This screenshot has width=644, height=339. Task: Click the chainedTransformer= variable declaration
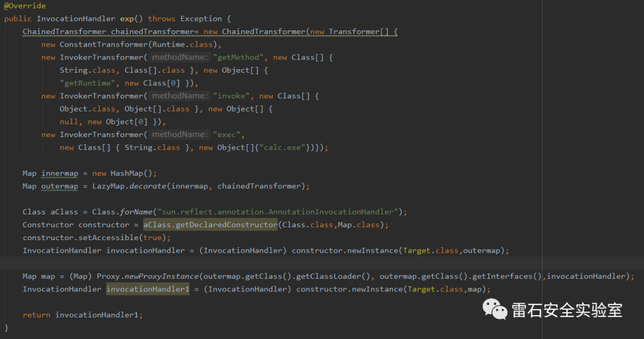(x=154, y=32)
